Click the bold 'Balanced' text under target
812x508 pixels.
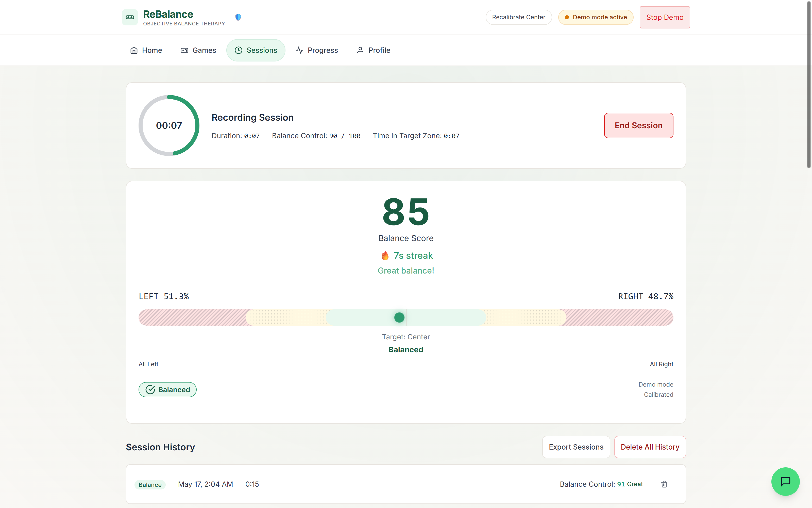(x=406, y=350)
